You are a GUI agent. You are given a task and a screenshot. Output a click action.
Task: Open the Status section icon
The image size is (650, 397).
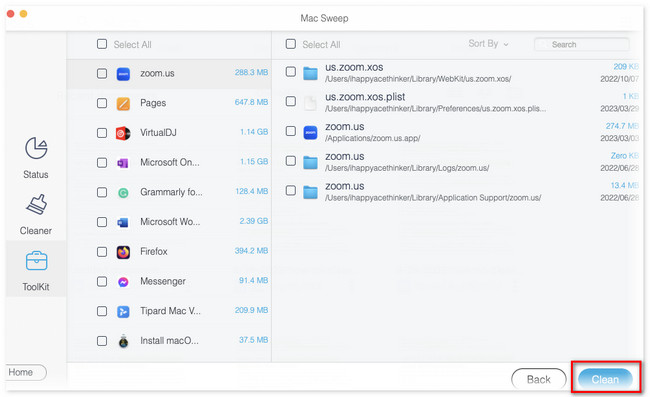tap(36, 148)
